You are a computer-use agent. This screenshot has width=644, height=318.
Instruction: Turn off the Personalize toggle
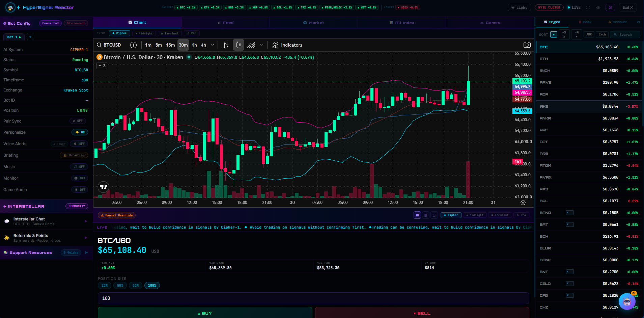pyautogui.click(x=80, y=132)
